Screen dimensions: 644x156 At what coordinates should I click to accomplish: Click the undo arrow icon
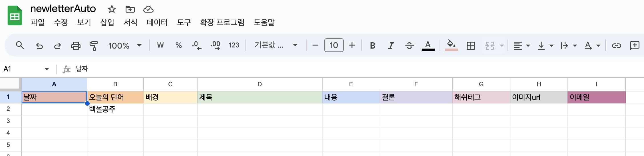(39, 45)
